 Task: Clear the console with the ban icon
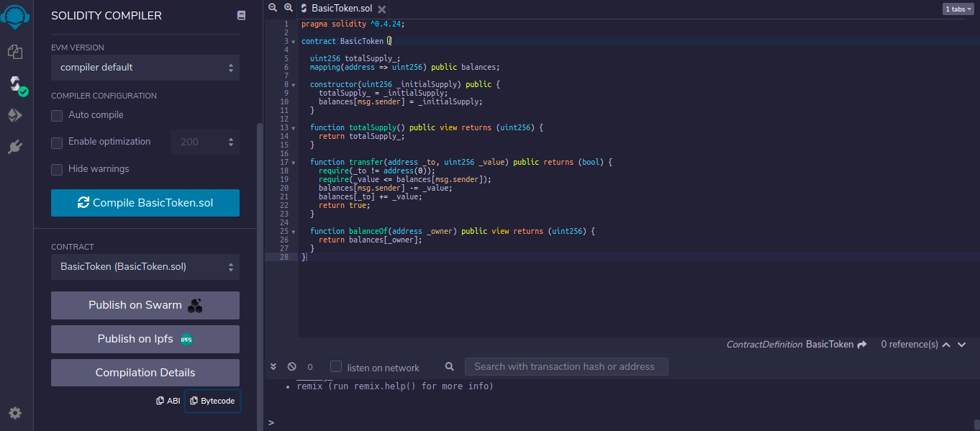pyautogui.click(x=291, y=367)
